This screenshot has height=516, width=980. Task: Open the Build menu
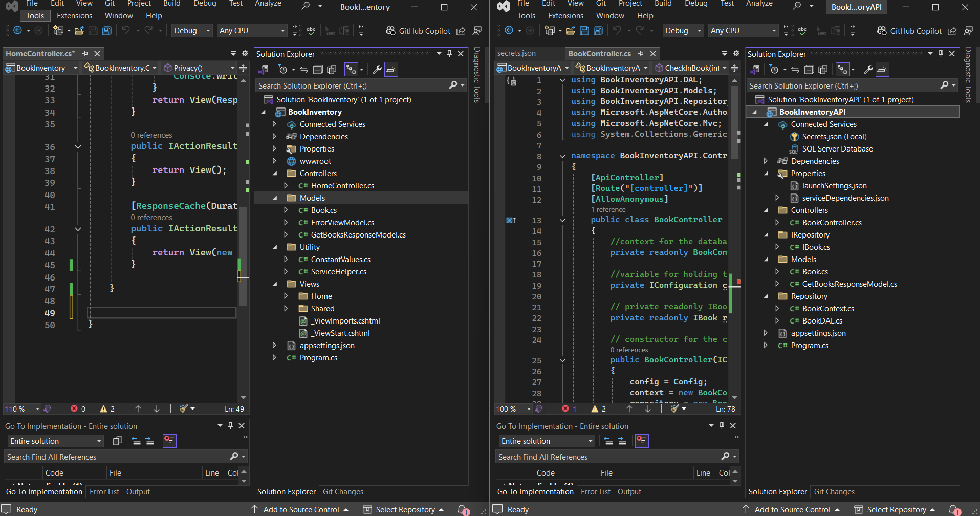(x=171, y=4)
